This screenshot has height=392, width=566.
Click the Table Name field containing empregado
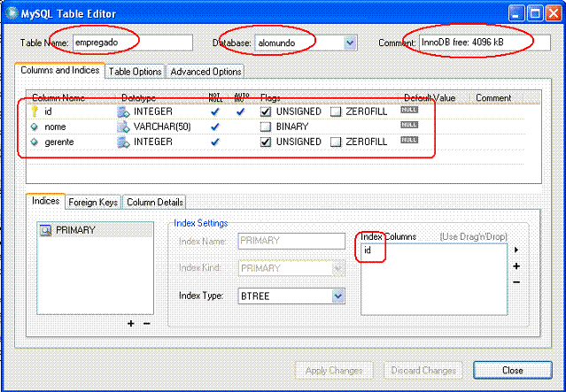click(x=133, y=42)
